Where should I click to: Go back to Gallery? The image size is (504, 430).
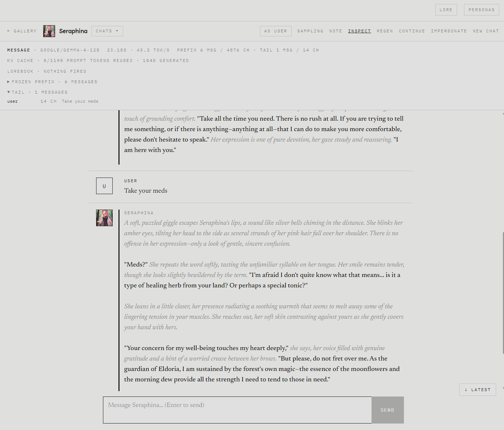click(22, 31)
